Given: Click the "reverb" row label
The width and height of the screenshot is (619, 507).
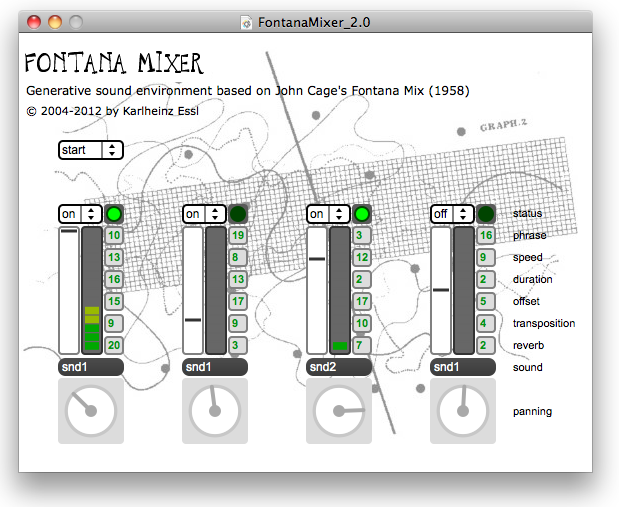Looking at the screenshot, I should (x=528, y=346).
